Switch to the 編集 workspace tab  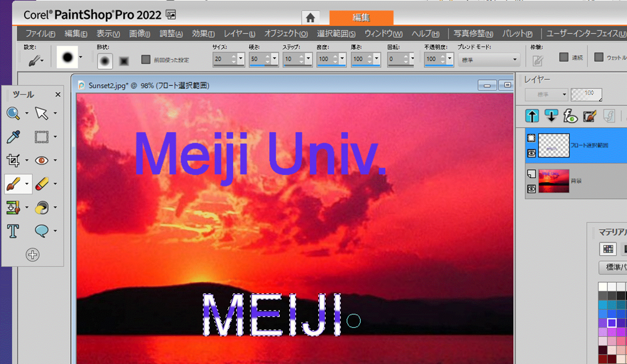click(361, 18)
